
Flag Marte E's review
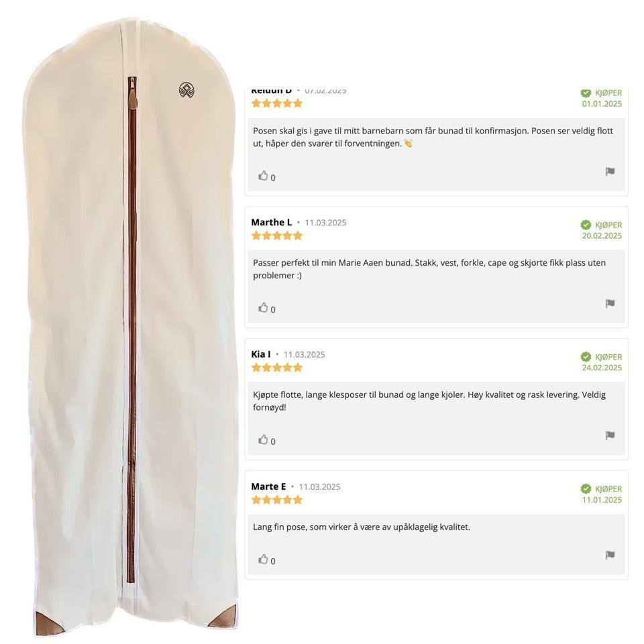point(610,555)
